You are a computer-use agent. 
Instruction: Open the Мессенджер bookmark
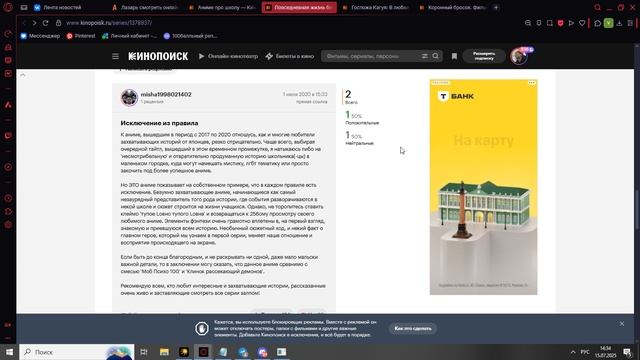click(x=40, y=36)
